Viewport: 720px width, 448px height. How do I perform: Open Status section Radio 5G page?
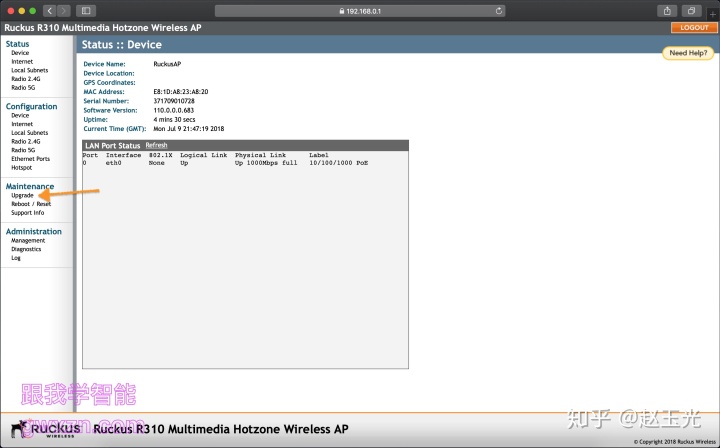pyautogui.click(x=23, y=88)
